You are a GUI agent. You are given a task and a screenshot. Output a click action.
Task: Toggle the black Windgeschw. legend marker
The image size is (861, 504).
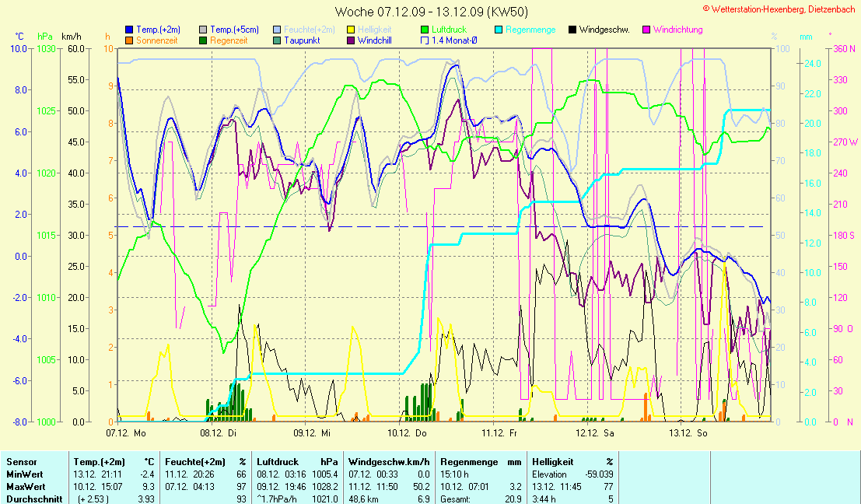tap(573, 30)
